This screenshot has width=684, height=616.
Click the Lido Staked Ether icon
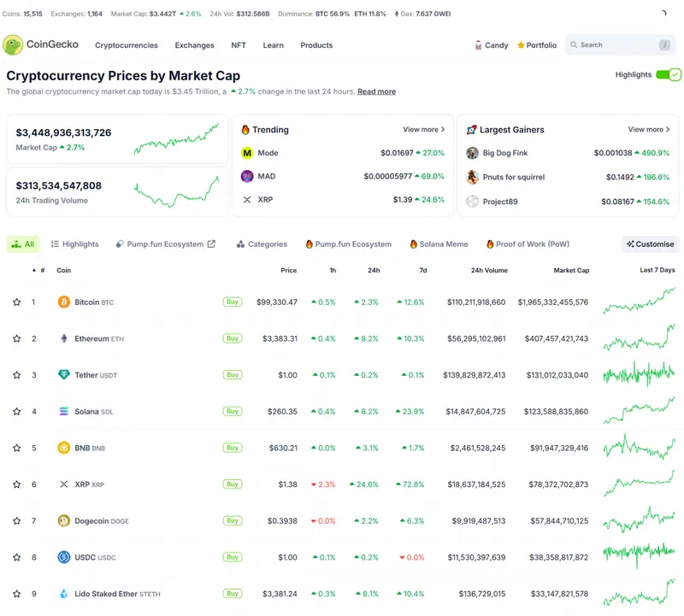coord(63,593)
